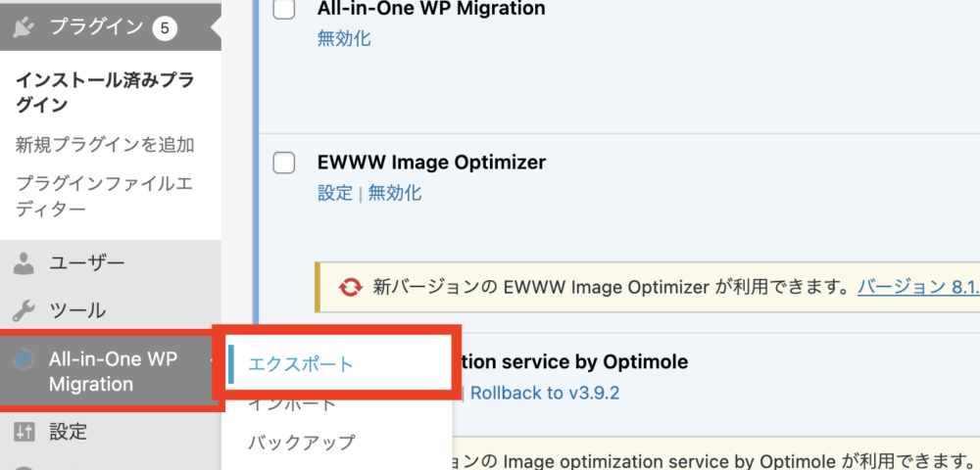Open 新規プラグインを追加 submenu item

point(105,146)
